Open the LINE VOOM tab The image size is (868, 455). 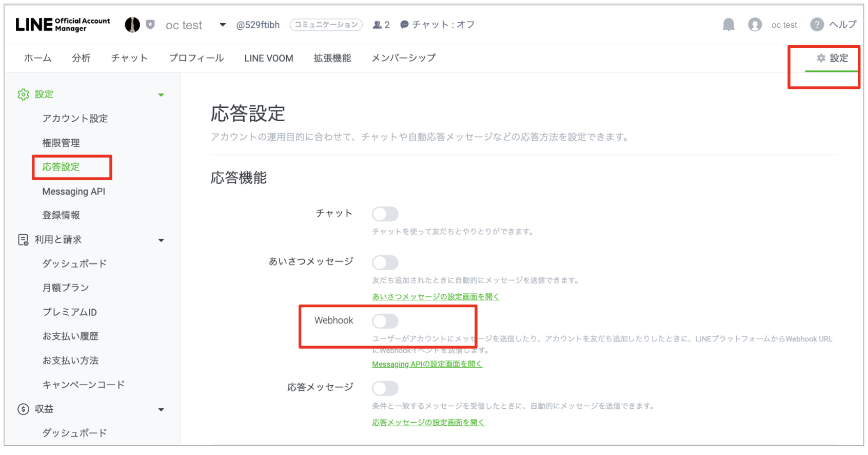(x=269, y=58)
